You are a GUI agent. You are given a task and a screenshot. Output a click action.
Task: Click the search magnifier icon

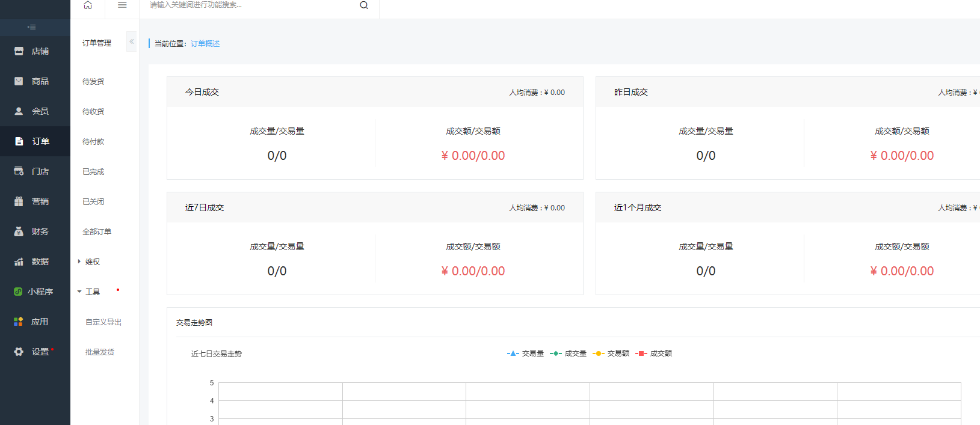(x=364, y=5)
